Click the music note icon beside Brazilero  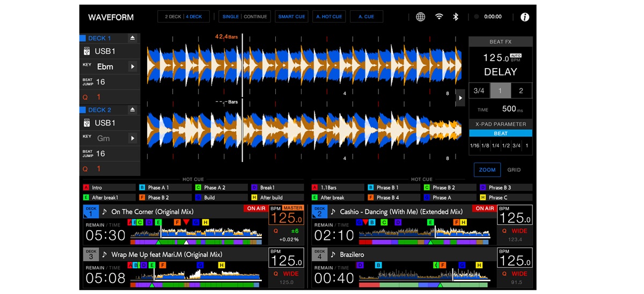pos(334,254)
